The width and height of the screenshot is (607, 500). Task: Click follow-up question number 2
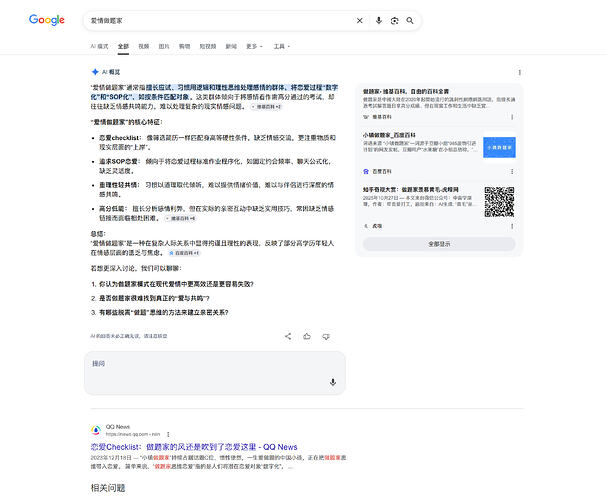[x=154, y=298]
